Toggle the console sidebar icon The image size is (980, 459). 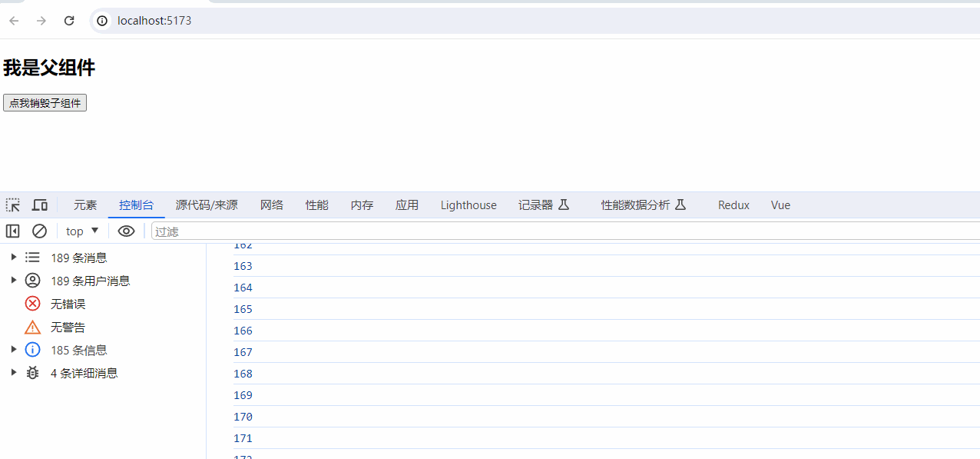[x=12, y=231]
